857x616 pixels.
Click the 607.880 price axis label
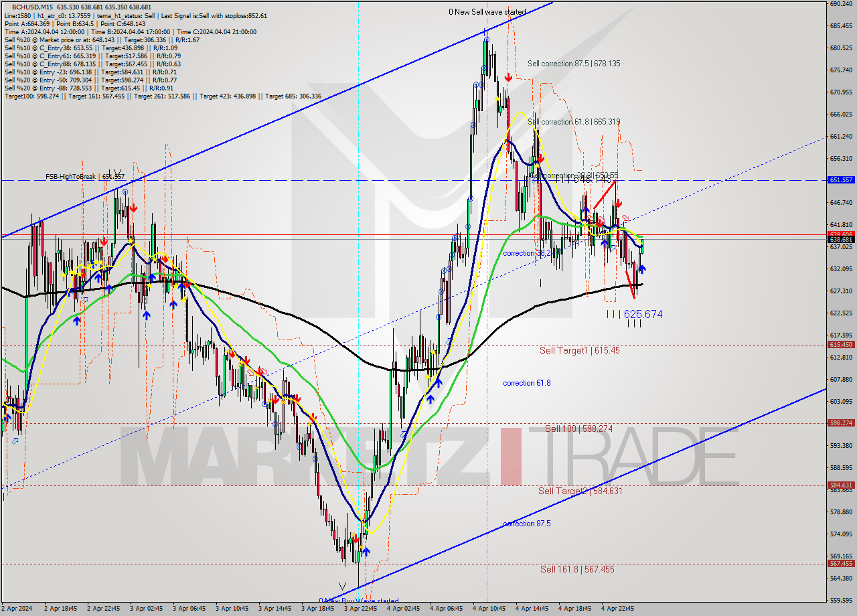pyautogui.click(x=841, y=379)
